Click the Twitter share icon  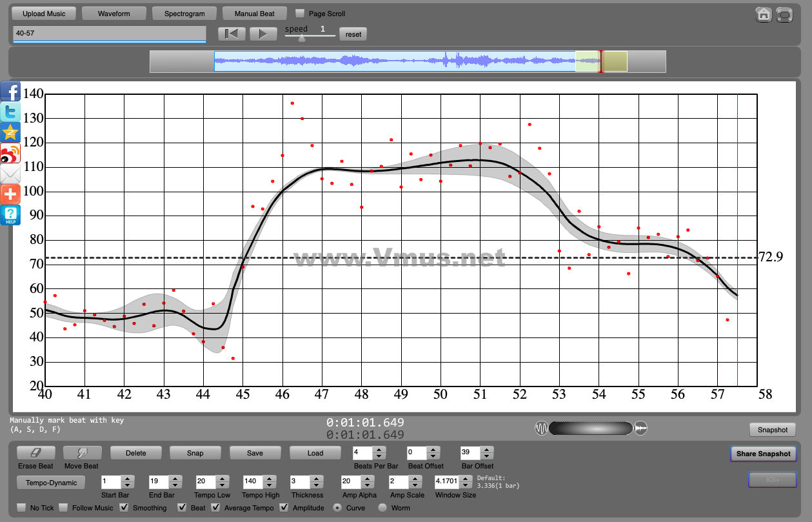click(10, 112)
